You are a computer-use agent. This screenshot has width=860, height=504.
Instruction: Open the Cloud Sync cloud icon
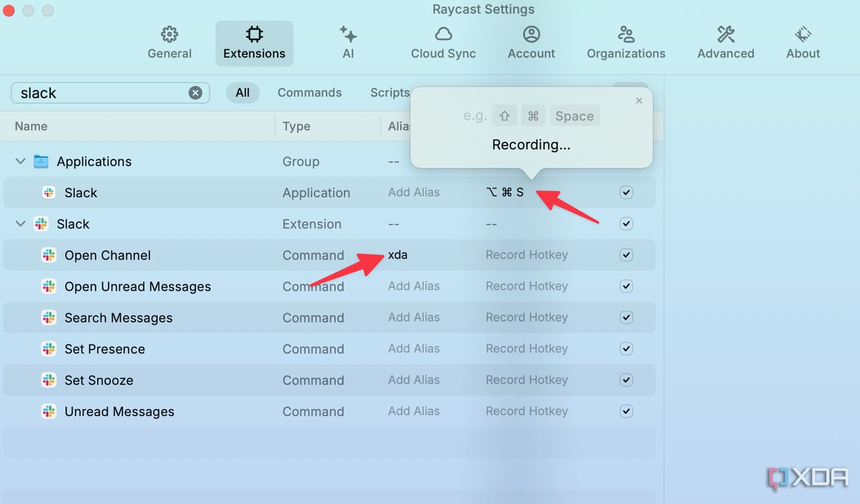coord(443,34)
